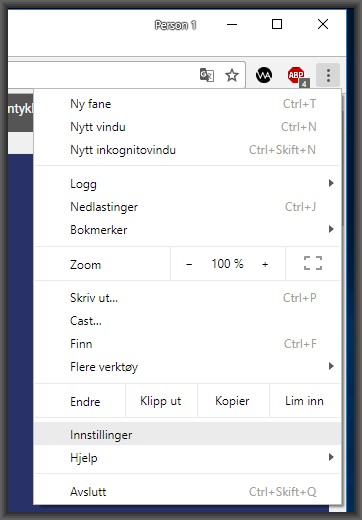Click Klipp ut in the edit row
The height and width of the screenshot is (520, 362).
161,401
